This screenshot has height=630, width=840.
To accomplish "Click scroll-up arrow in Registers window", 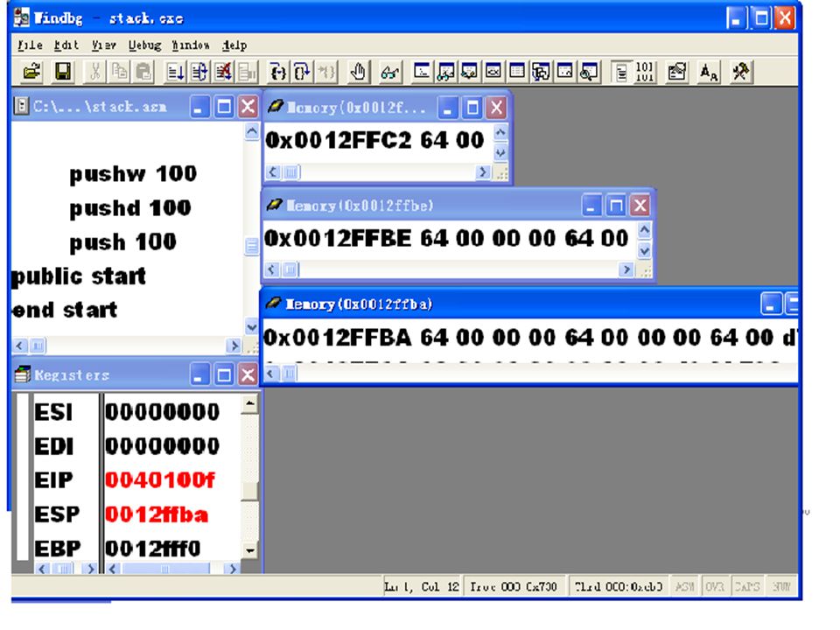I will pos(249,402).
